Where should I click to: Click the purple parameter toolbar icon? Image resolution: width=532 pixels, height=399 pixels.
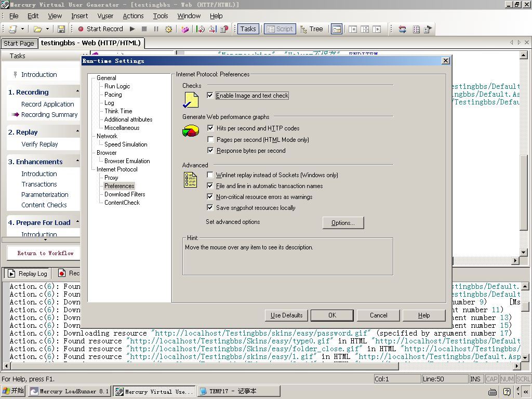coord(184,29)
